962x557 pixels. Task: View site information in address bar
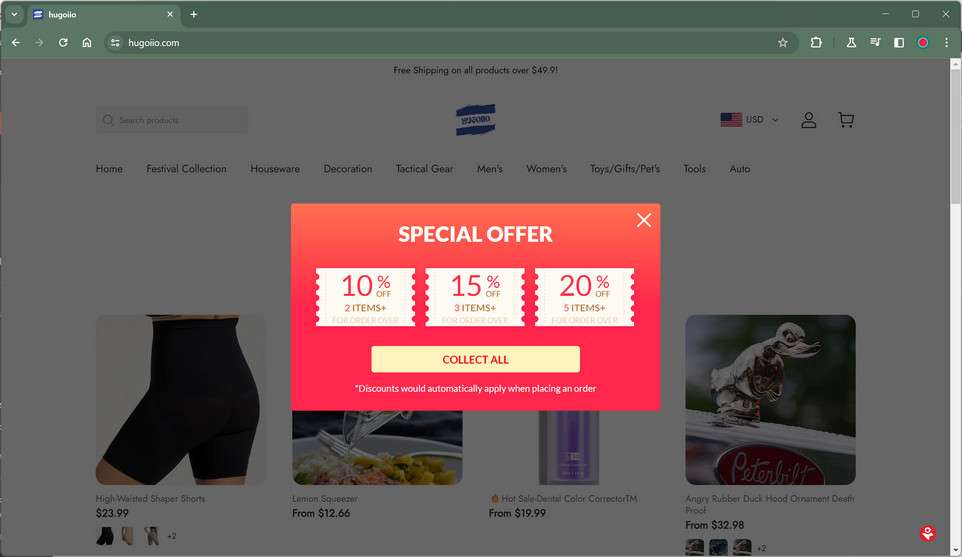pos(115,43)
